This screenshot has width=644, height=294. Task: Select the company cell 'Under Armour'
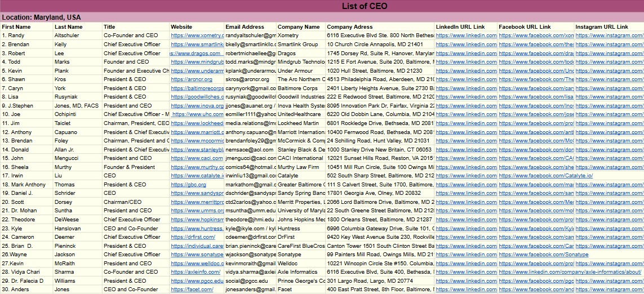point(301,70)
